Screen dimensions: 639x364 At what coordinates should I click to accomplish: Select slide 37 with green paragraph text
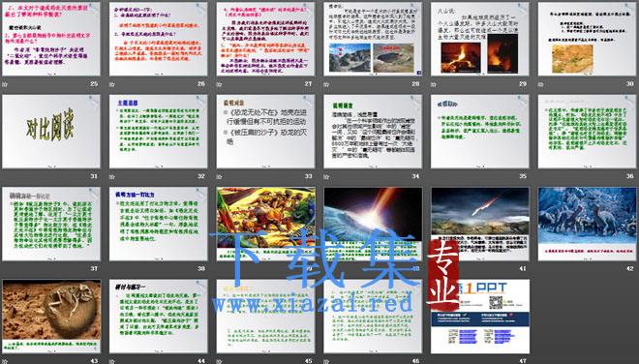click(x=51, y=224)
